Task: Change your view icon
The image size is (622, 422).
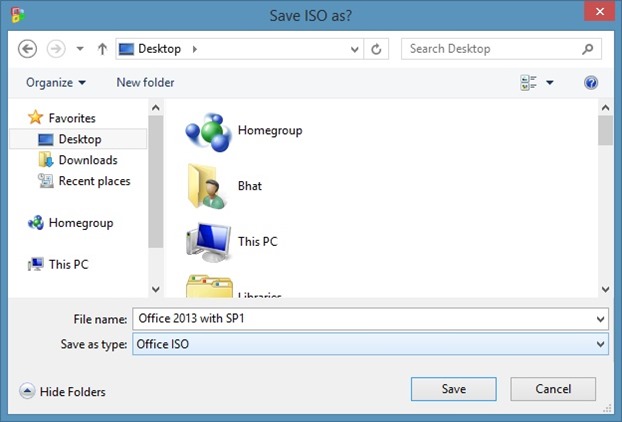Action: coord(528,83)
